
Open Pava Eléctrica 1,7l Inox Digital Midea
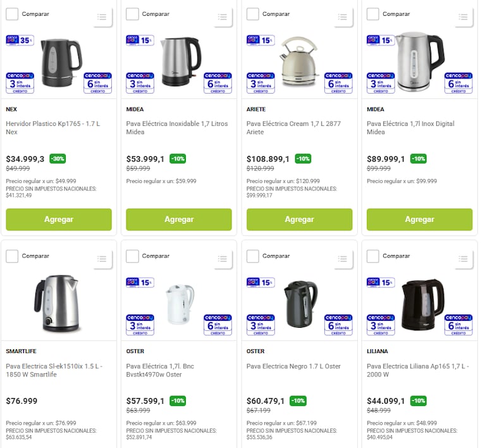click(410, 128)
